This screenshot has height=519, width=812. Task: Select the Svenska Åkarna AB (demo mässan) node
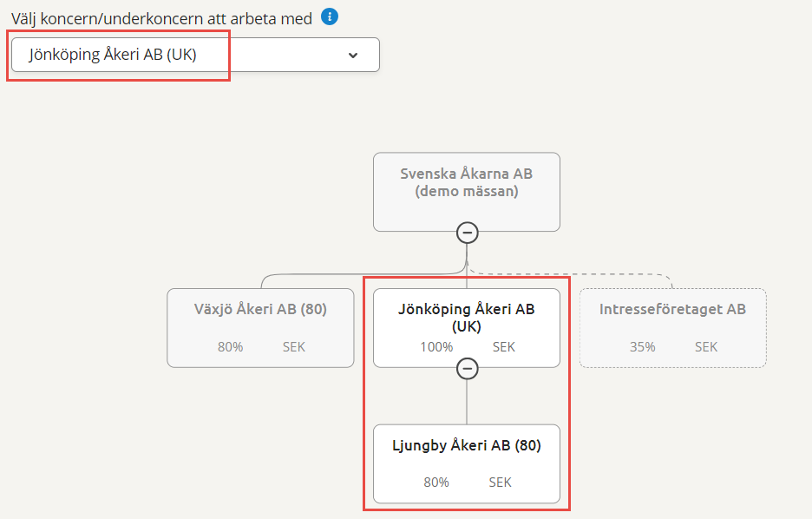(467, 192)
